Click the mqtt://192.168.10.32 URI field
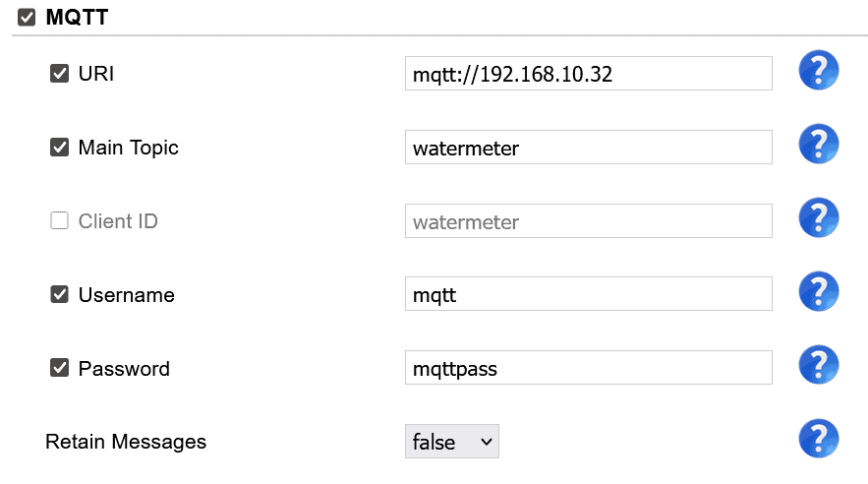This screenshot has height=484, width=868. (589, 73)
